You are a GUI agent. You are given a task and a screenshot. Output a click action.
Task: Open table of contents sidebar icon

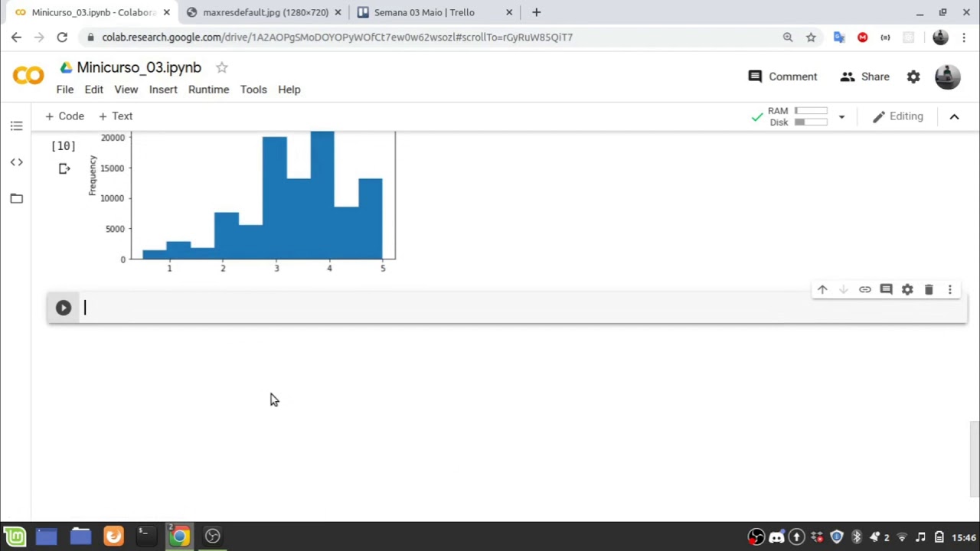(16, 126)
